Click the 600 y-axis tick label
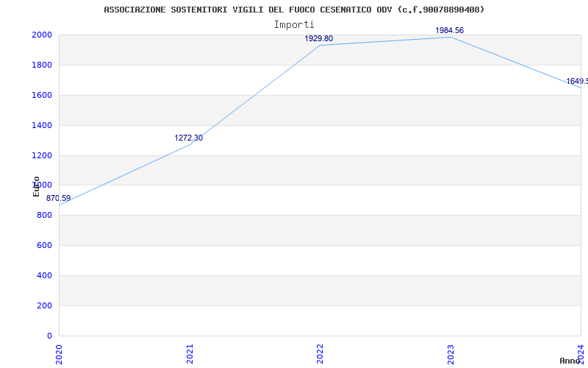 point(44,245)
